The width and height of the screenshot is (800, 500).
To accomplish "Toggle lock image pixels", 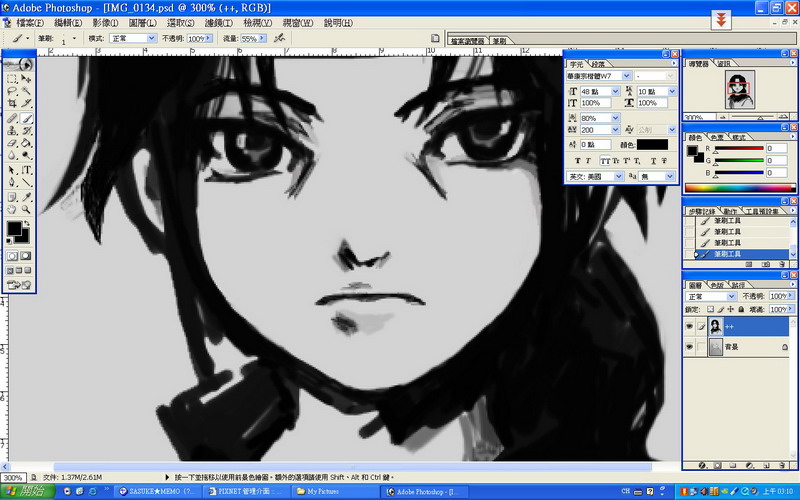I will pos(720,309).
